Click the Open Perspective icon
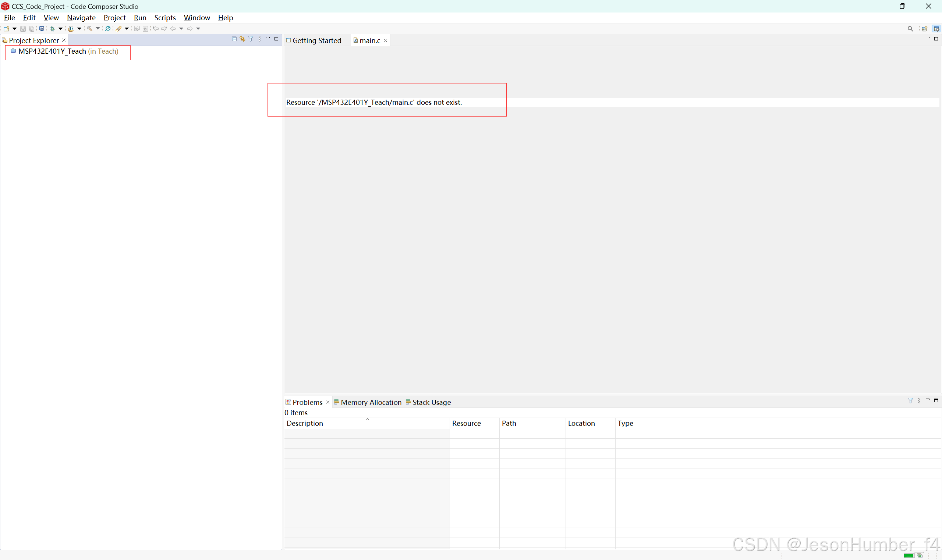Viewport: 942px width, 560px height. click(x=924, y=29)
